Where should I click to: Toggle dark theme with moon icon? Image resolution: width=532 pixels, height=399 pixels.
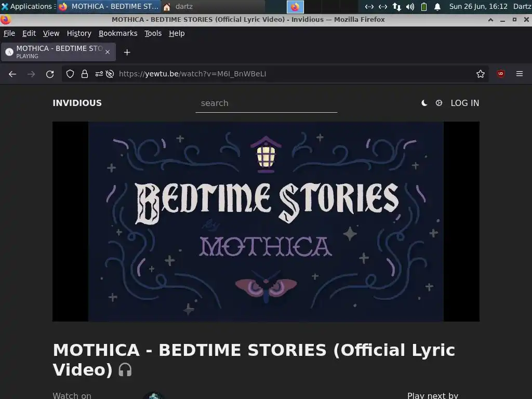point(424,103)
